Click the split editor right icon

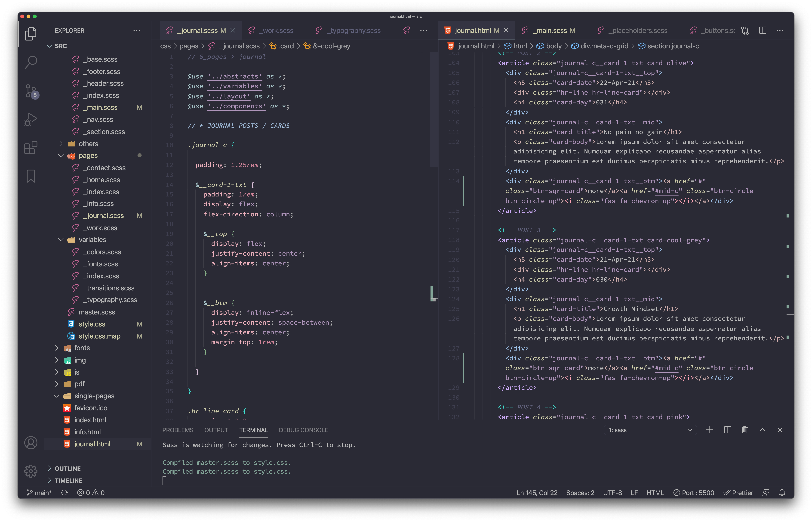[763, 31]
